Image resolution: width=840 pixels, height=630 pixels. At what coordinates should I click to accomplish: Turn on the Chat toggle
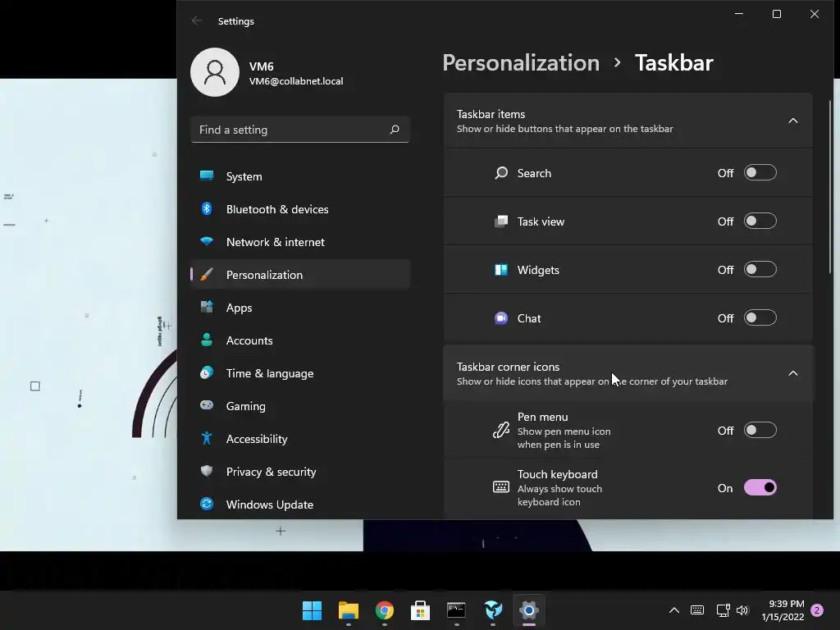pyautogui.click(x=760, y=318)
